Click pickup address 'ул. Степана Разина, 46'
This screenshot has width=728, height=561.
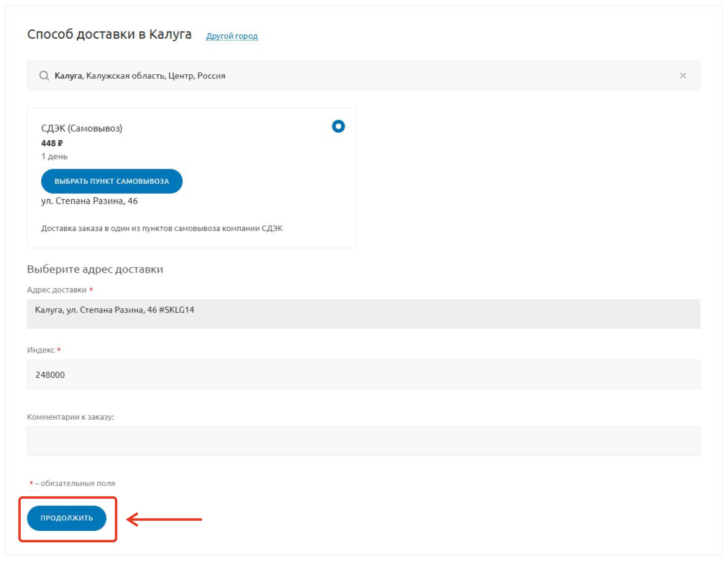pos(89,201)
